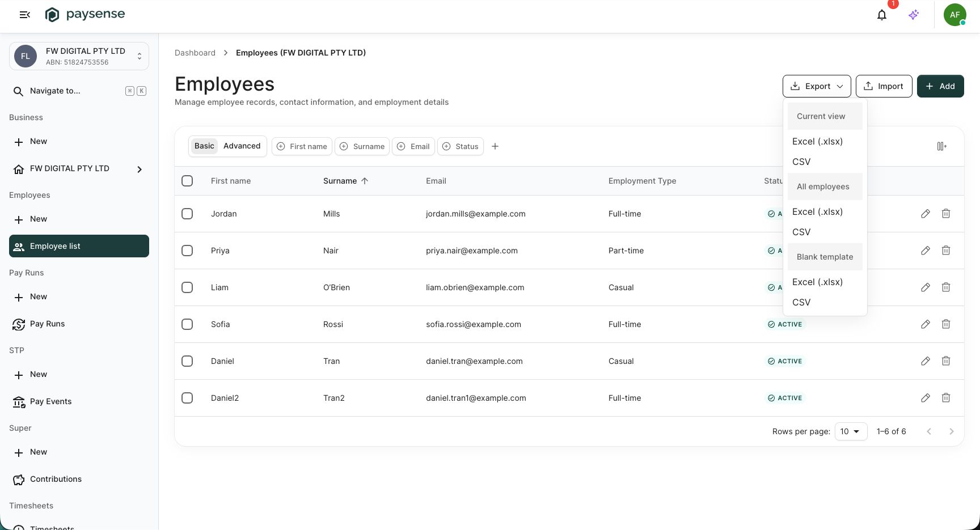Viewport: 980px width, 530px height.
Task: Go to previous page arrow
Action: pos(929,431)
